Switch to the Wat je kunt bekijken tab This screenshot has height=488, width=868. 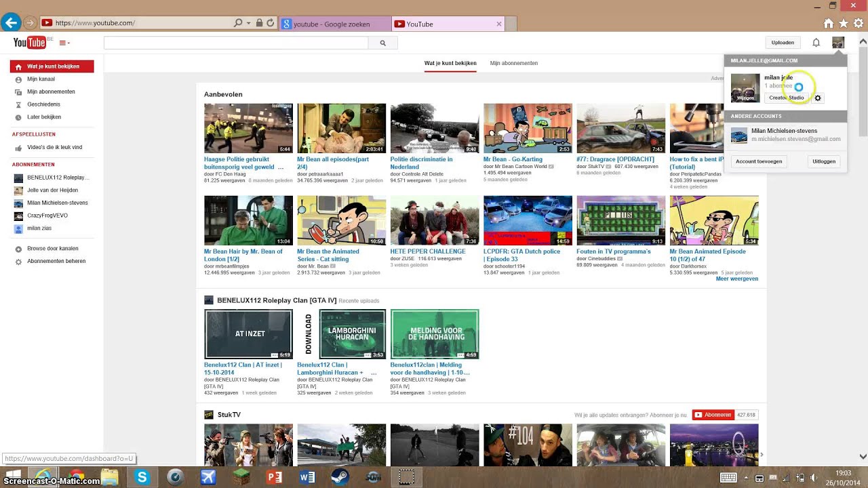(450, 63)
